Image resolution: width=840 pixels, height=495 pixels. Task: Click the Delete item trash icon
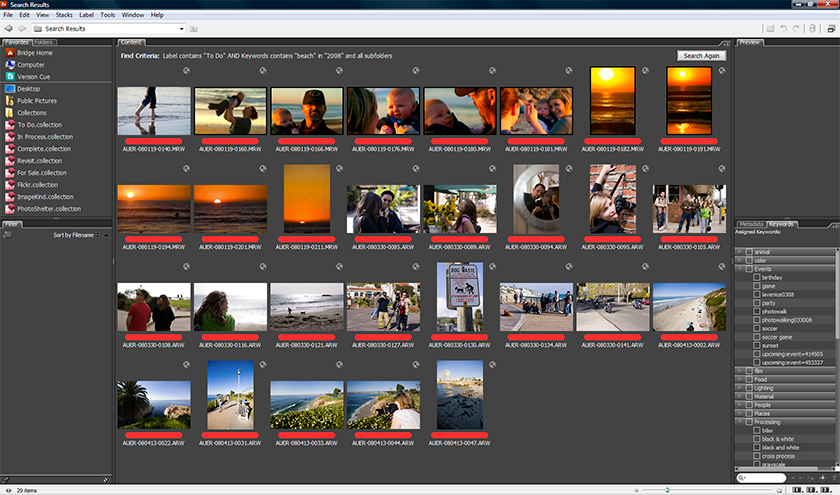click(812, 29)
